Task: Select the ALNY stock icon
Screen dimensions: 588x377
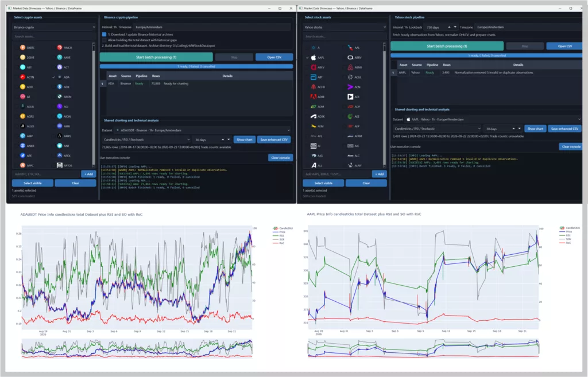Action: pos(350,165)
